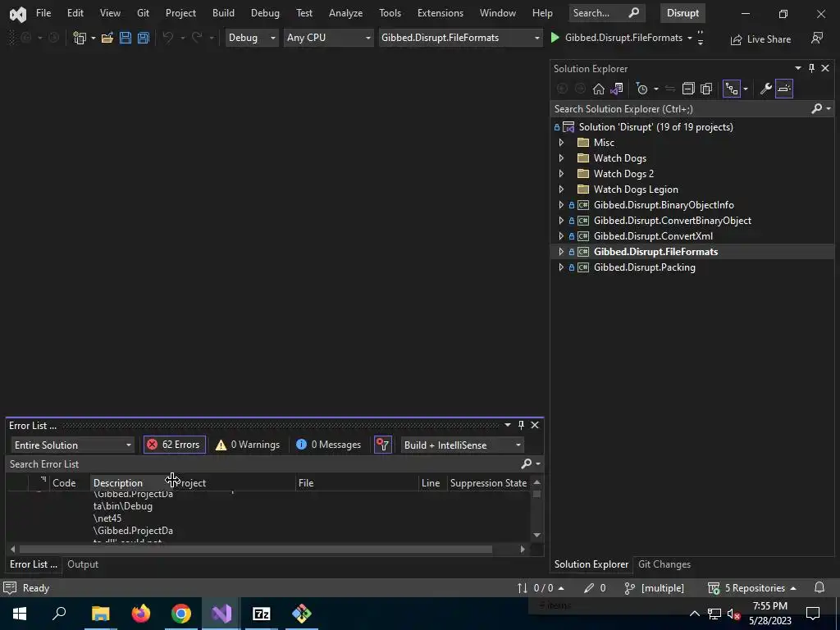Screen dimensions: 840x630
Task: Click the top Search box in title bar
Action: [x=606, y=13]
